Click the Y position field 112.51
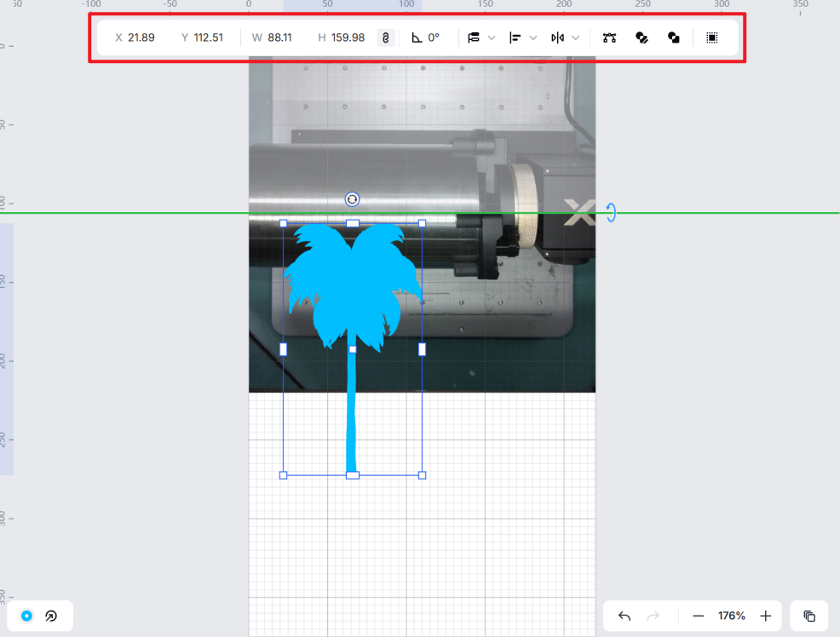 (208, 38)
